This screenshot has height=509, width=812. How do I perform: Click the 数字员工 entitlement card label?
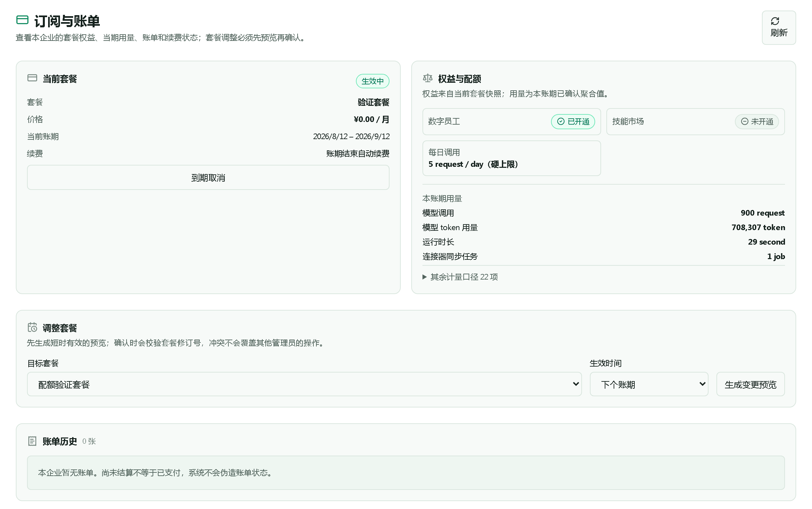[444, 122]
